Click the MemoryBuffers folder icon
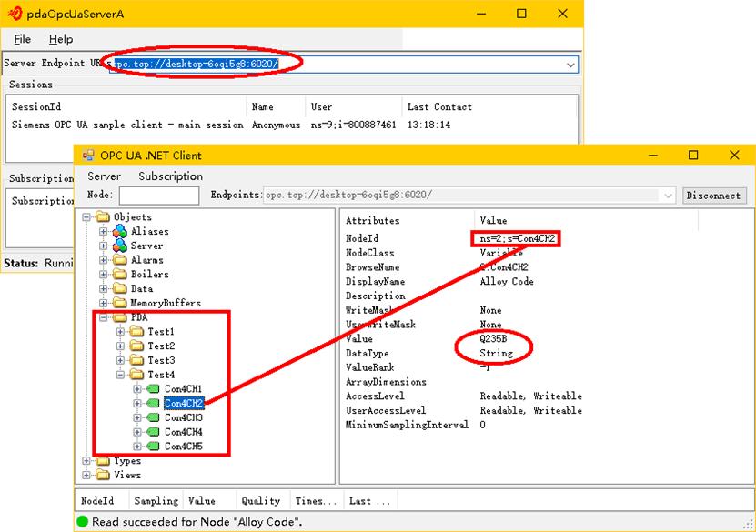 click(x=119, y=303)
